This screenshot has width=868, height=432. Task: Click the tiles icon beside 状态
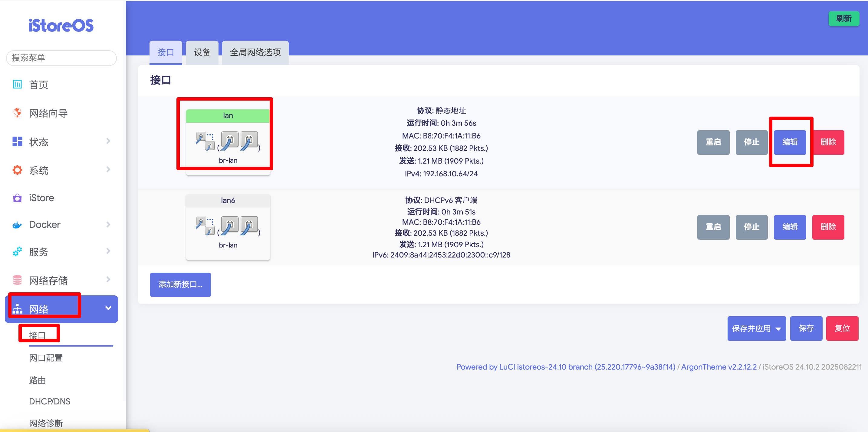[17, 142]
